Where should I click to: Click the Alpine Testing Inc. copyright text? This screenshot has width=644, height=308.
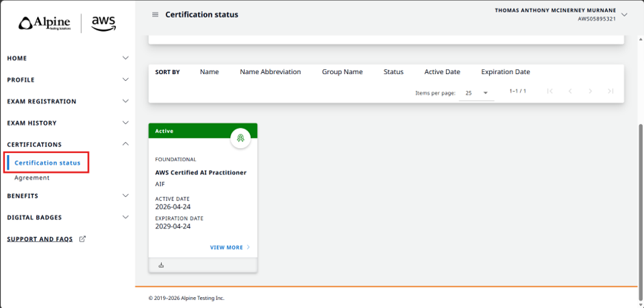coord(186,298)
